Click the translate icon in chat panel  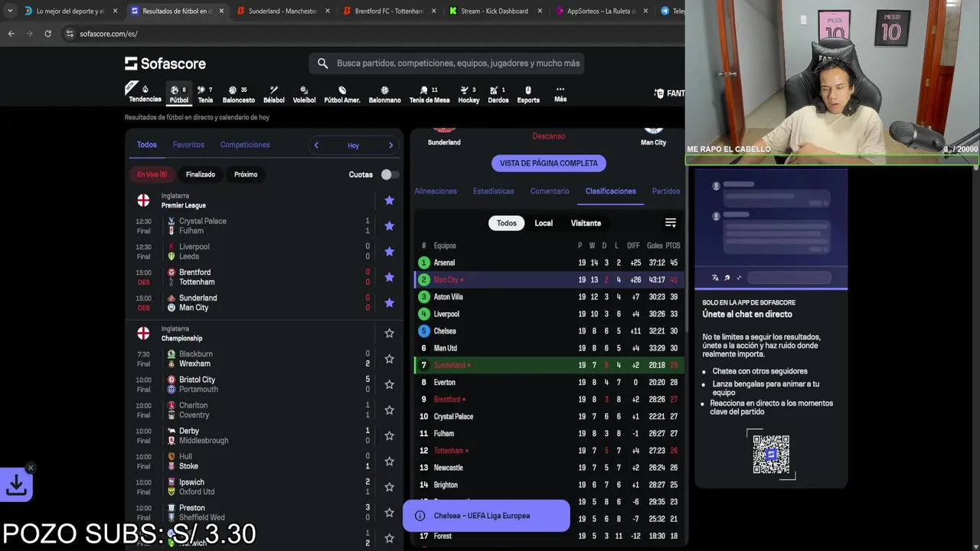[x=715, y=278]
